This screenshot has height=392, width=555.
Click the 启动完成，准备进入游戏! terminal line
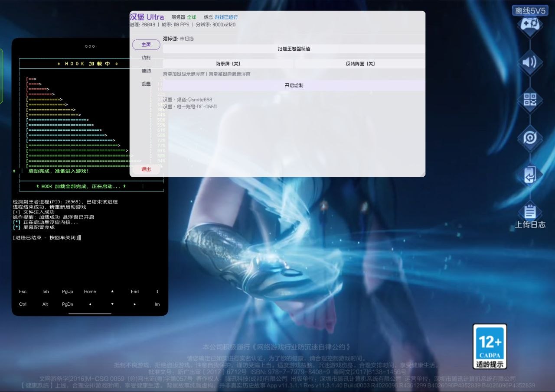click(59, 171)
